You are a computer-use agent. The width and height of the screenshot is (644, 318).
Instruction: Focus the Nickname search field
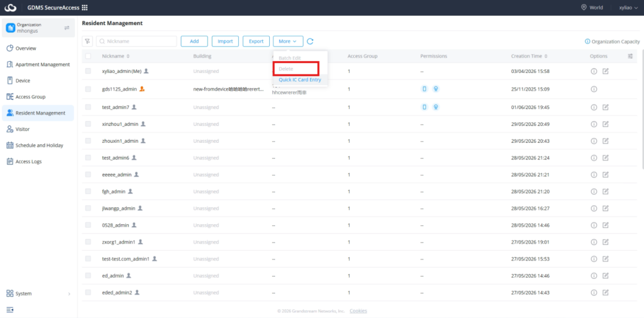pyautogui.click(x=136, y=41)
